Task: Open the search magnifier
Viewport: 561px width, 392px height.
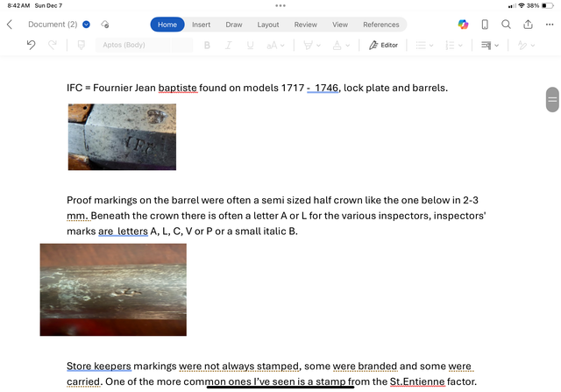Action: (506, 25)
